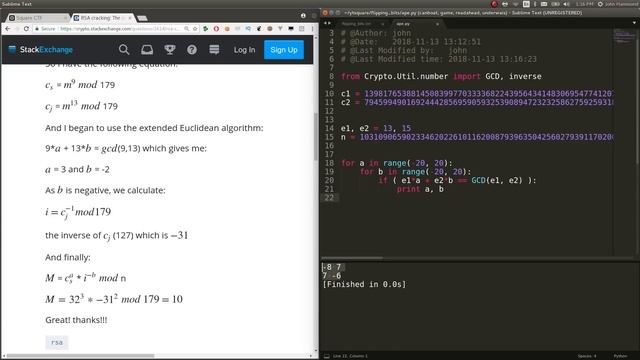640x360 pixels.
Task: Click the rsa tag below the question
Action: pyautogui.click(x=57, y=342)
